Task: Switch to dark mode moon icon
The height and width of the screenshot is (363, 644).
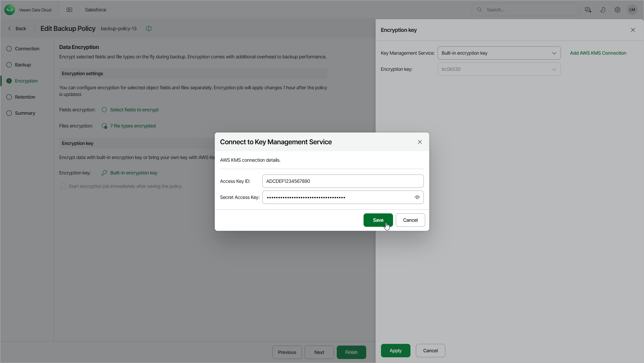Action: [x=602, y=10]
